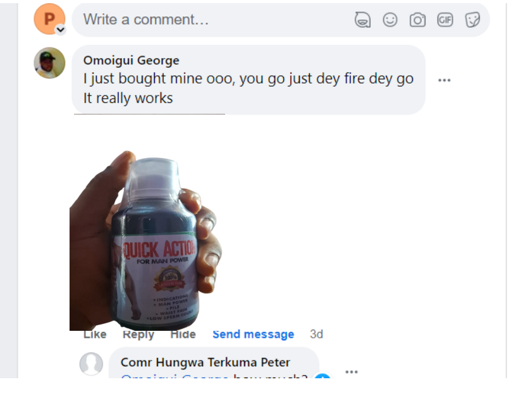Open the Quick Action bottle photo
The height and width of the screenshot is (420, 526).
pyautogui.click(x=145, y=240)
